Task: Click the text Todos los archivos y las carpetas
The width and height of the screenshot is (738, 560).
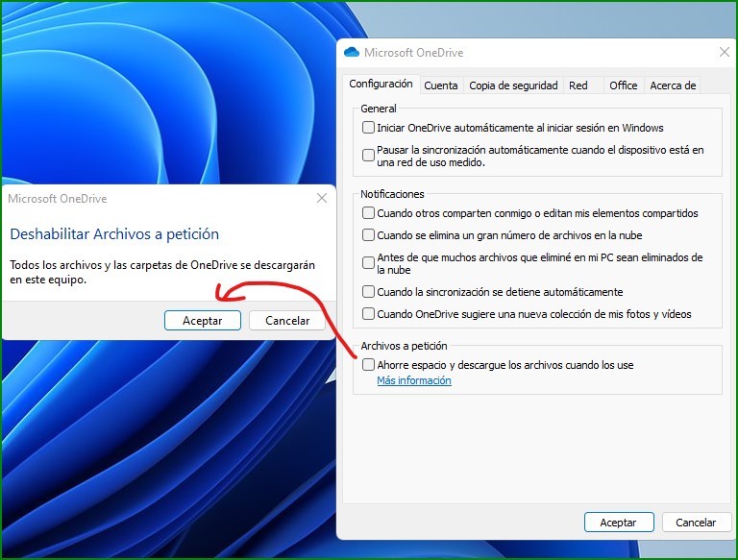Action: pyautogui.click(x=162, y=272)
